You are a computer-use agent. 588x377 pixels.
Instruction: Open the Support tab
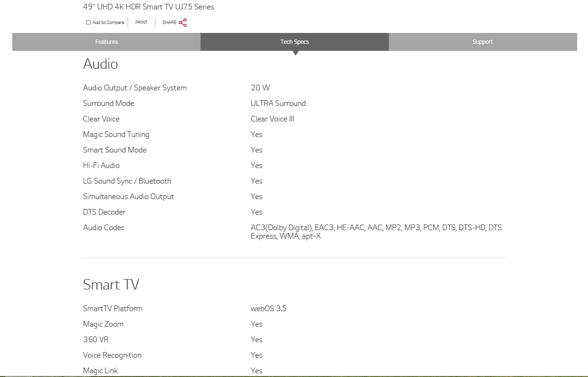pos(483,42)
